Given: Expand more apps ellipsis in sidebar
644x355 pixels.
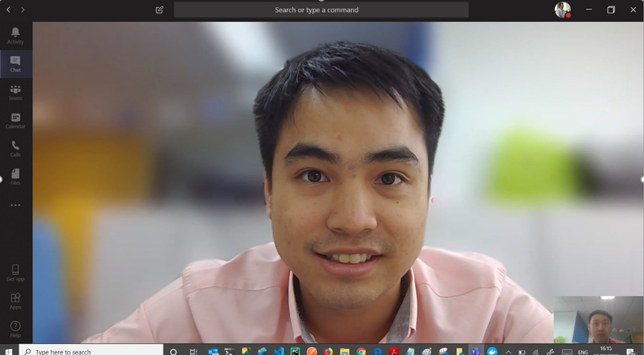Looking at the screenshot, I should (x=15, y=205).
